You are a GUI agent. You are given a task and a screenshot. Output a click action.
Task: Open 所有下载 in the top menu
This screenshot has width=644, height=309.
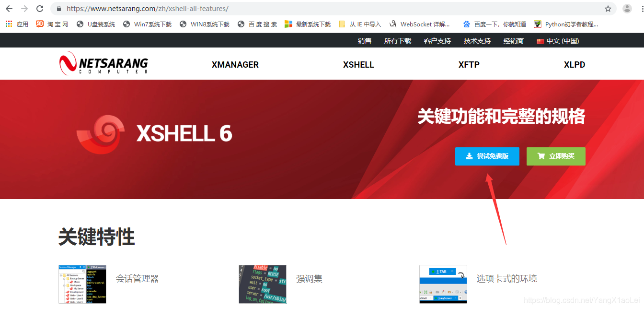click(398, 41)
